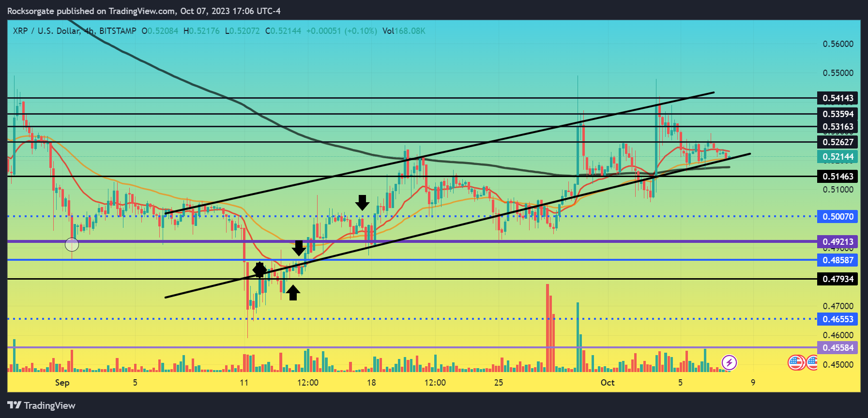Click the current price label 0.52144

point(838,157)
